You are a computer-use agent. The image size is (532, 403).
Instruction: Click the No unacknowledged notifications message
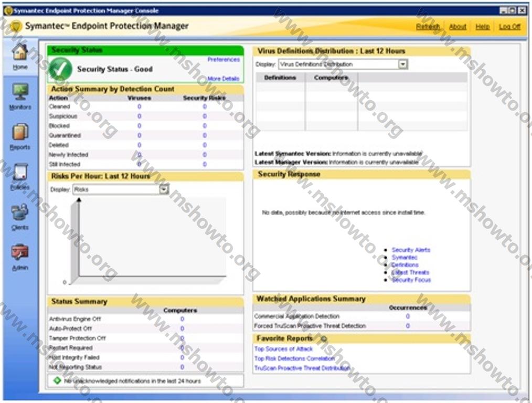(132, 381)
